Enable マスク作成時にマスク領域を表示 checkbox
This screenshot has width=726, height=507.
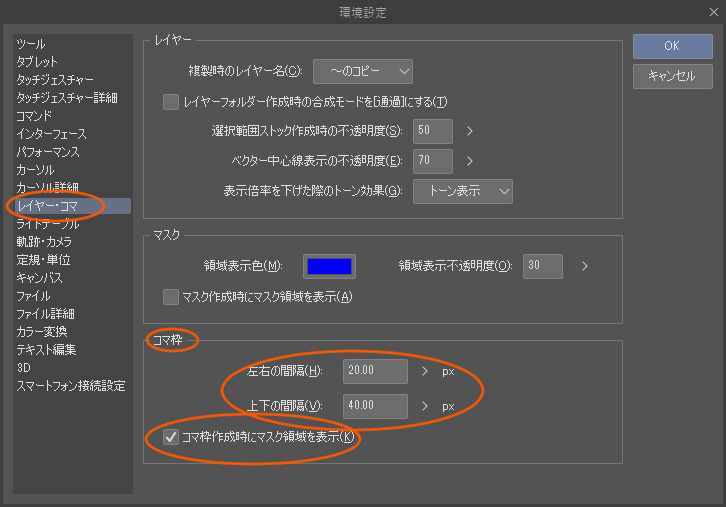(171, 296)
